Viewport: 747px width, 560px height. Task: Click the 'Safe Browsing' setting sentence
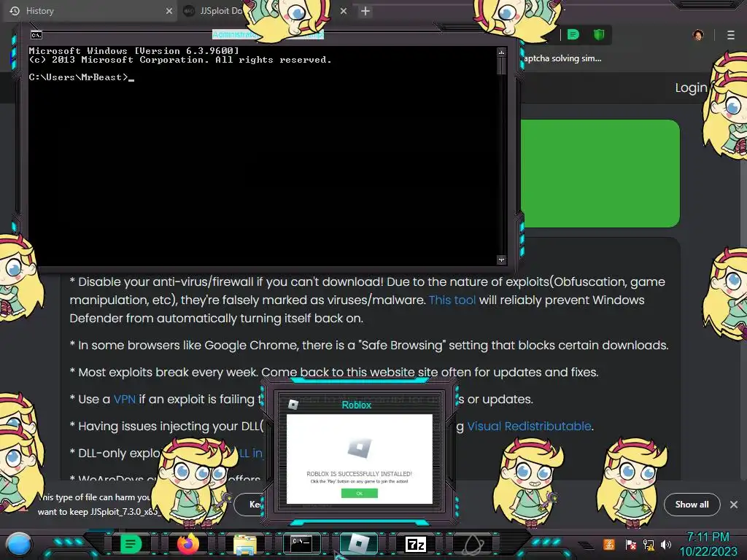pyautogui.click(x=369, y=345)
